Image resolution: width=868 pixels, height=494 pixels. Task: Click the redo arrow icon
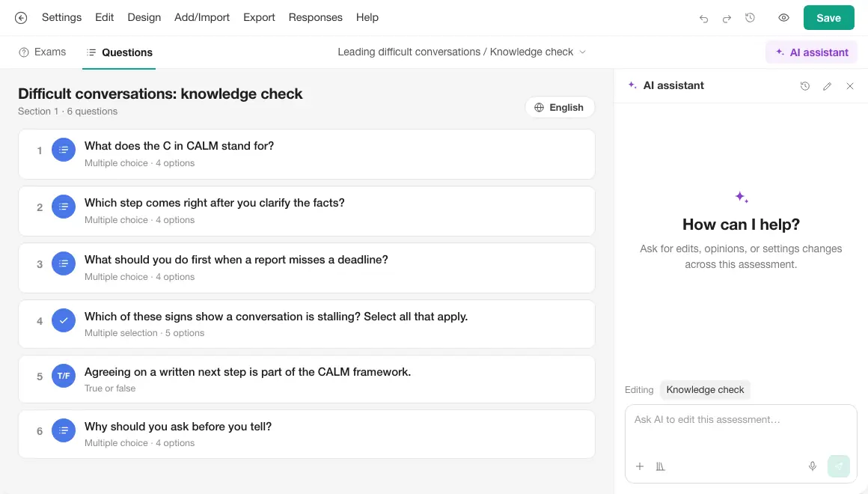click(x=727, y=18)
